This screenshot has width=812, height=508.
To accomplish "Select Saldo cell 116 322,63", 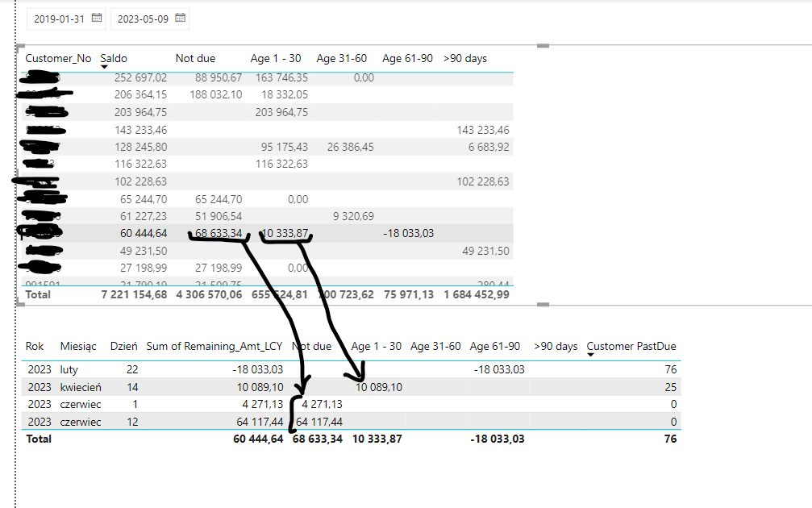I will (x=140, y=164).
